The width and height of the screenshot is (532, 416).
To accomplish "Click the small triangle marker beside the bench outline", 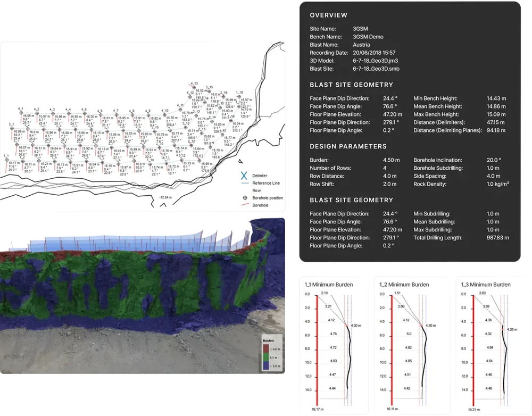I will pyautogui.click(x=240, y=162).
